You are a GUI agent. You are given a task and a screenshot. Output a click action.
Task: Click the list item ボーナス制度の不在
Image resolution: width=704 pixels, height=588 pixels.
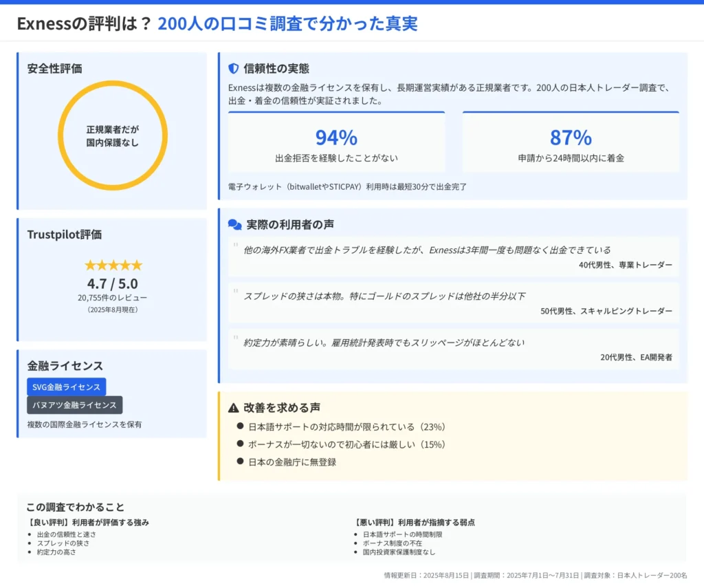click(393, 543)
